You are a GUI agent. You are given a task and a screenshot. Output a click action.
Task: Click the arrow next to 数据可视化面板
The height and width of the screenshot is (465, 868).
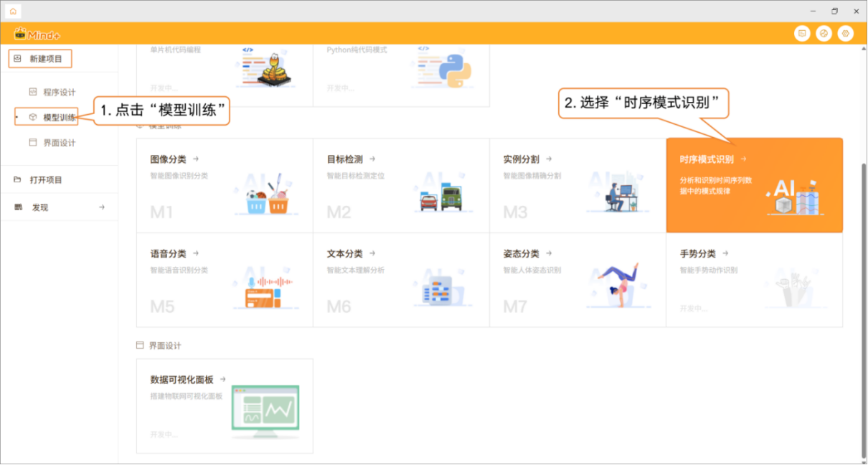223,380
